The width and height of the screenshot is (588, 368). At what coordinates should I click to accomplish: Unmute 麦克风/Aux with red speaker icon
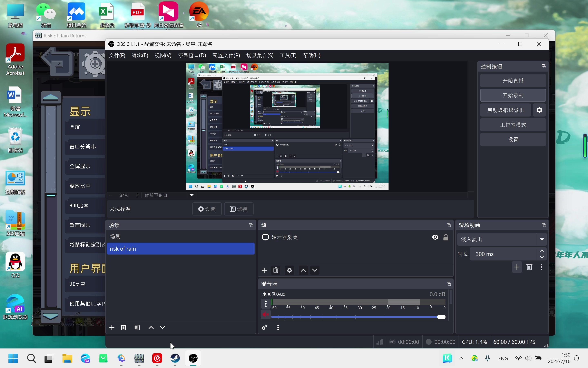[x=266, y=315]
